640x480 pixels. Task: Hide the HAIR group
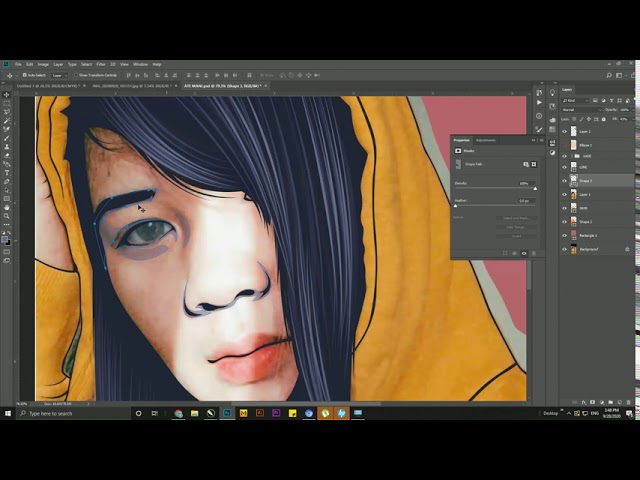(x=564, y=156)
